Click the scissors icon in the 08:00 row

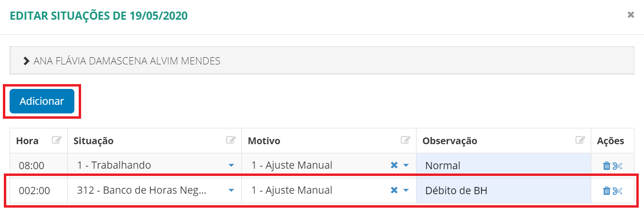[618, 166]
